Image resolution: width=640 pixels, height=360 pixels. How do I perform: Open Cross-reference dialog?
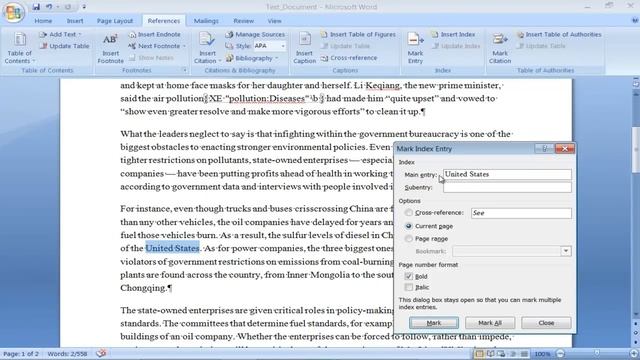pos(348,58)
